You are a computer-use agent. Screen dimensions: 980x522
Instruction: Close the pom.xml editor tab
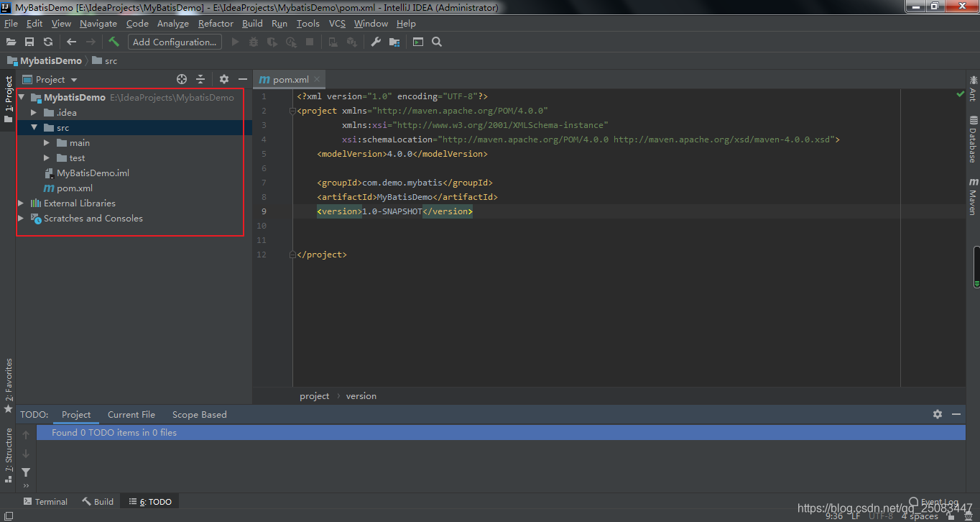tap(317, 79)
